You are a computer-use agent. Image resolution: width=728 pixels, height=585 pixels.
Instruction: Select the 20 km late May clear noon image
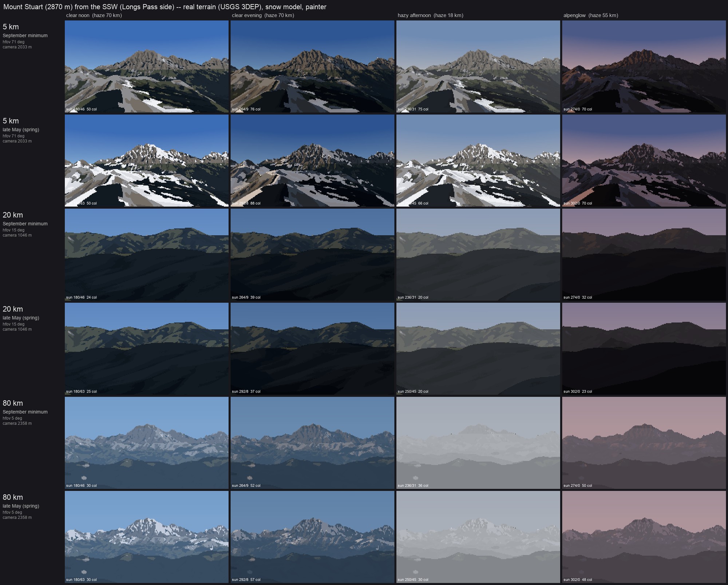tap(147, 349)
